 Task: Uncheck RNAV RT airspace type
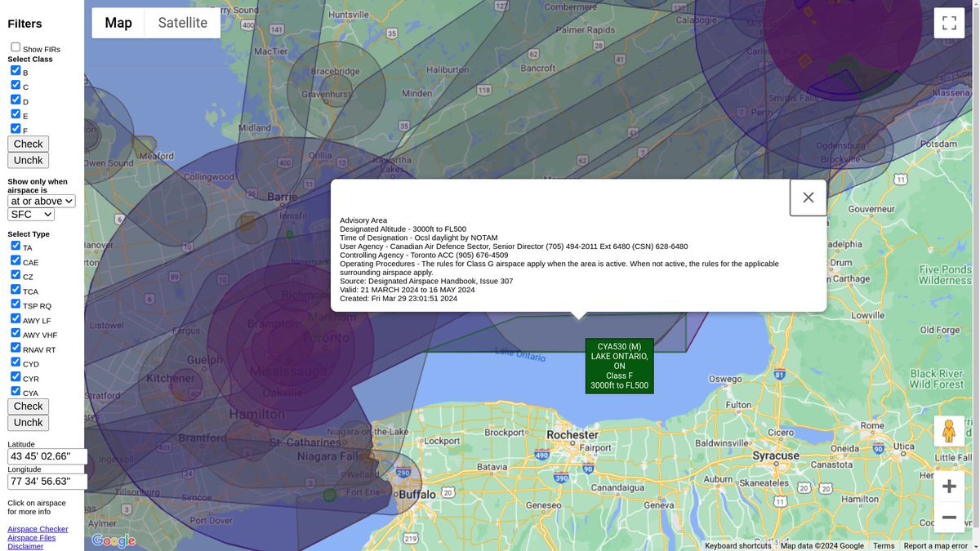click(x=16, y=348)
